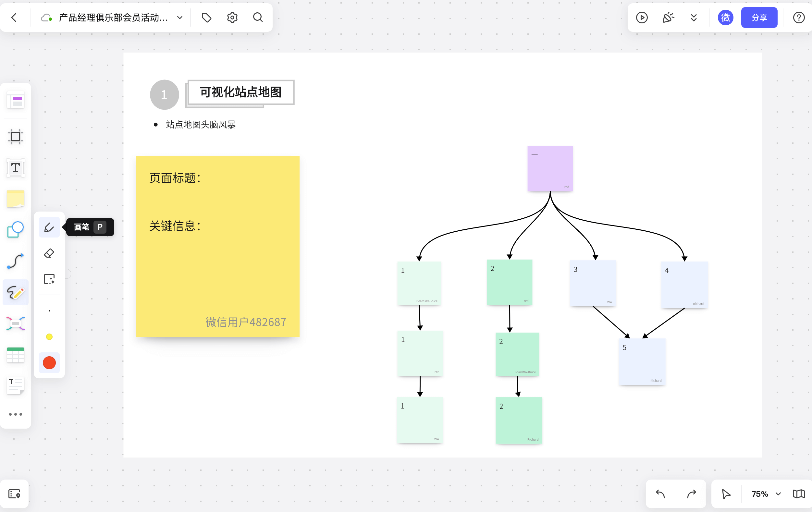Viewport: 812px width, 512px height.
Task: Open more tools three dots
Action: 16,414
